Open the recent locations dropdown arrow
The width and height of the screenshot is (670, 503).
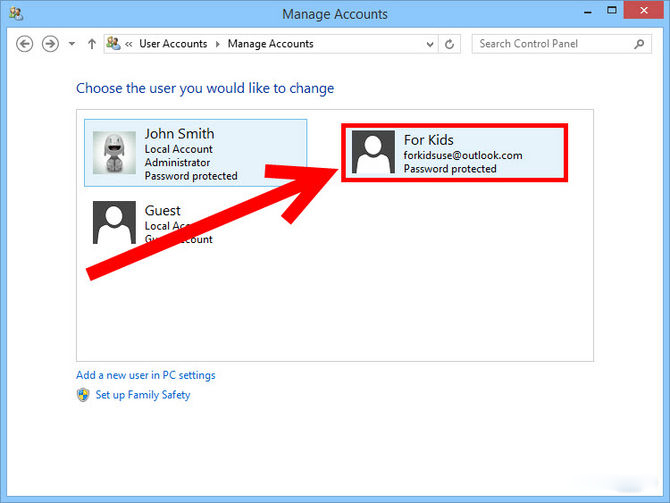72,44
